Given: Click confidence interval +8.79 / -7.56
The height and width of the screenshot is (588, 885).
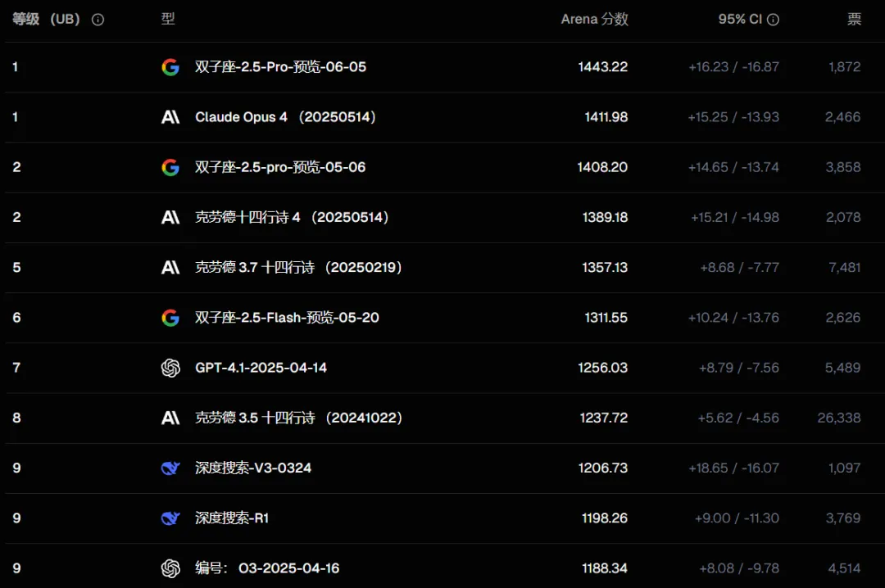Looking at the screenshot, I should coord(739,368).
